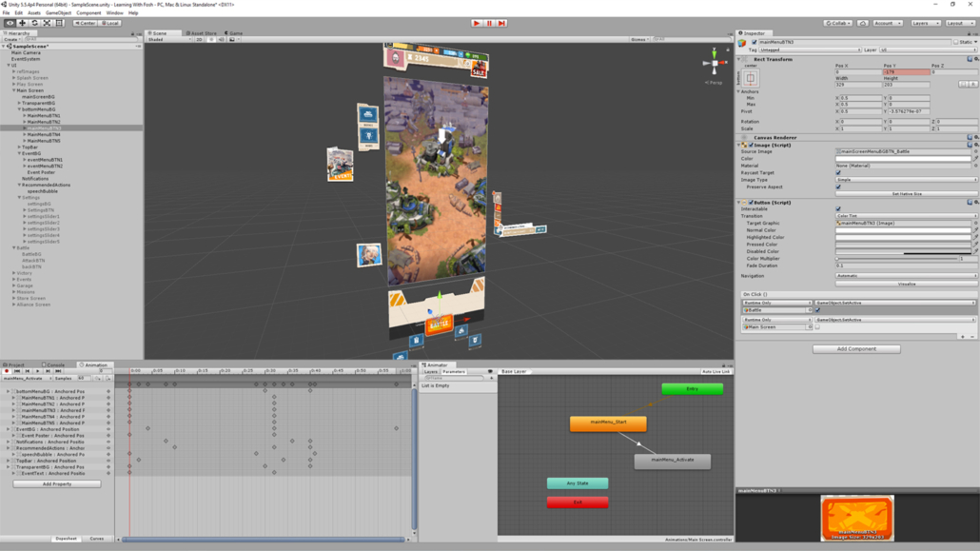Adjust the Color Multiplier slider
The image size is (980, 551).
[897, 258]
